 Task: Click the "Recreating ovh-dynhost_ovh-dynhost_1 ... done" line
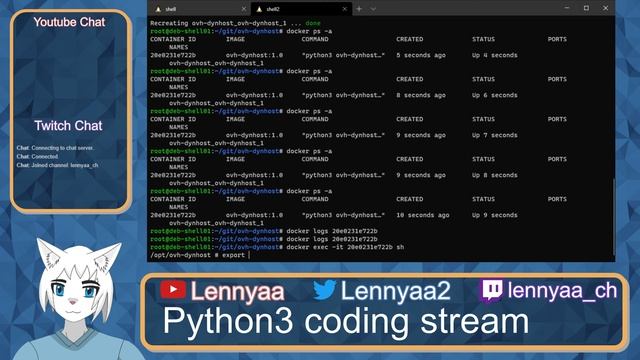[x=236, y=23]
